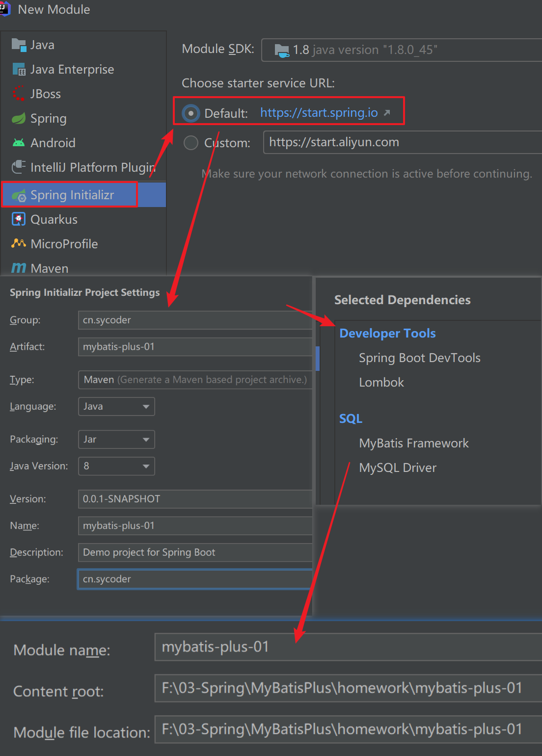The image size is (542, 756).
Task: Click the SDK folder icon in Module SDK
Action: pyautogui.click(x=282, y=50)
